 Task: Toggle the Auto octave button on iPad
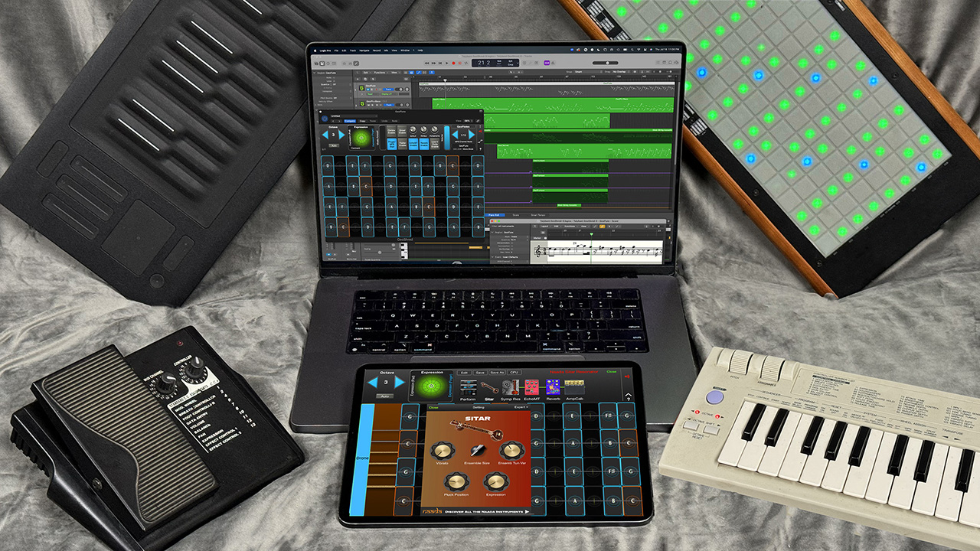386,396
